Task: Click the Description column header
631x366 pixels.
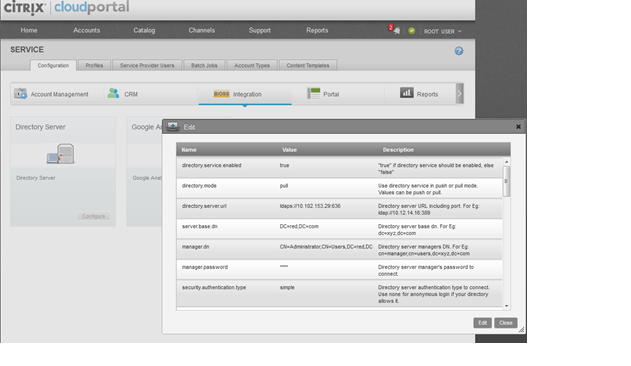Action: 398,150
